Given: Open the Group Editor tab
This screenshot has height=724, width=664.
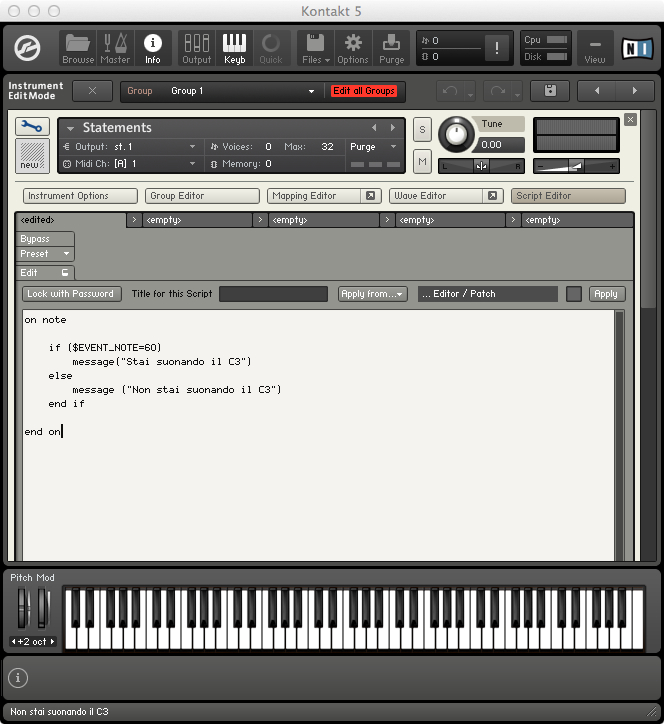Looking at the screenshot, I should click(202, 196).
